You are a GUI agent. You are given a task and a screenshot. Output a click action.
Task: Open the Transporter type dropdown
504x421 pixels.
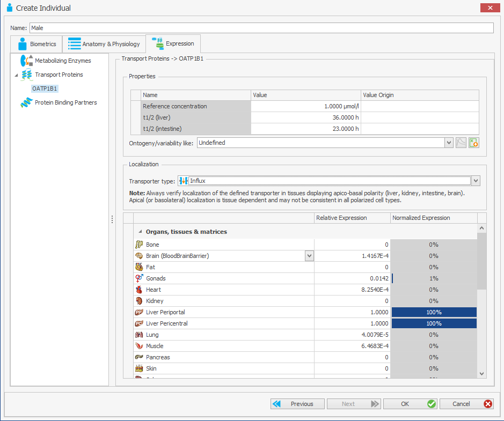point(475,181)
